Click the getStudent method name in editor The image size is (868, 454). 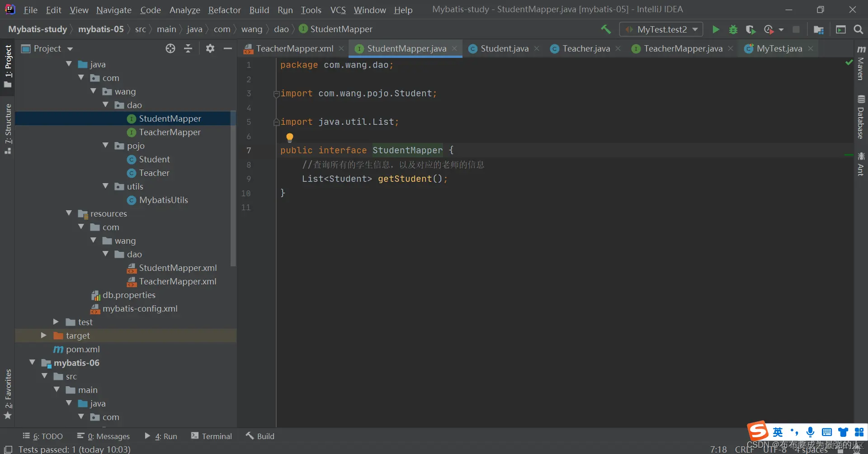(405, 179)
